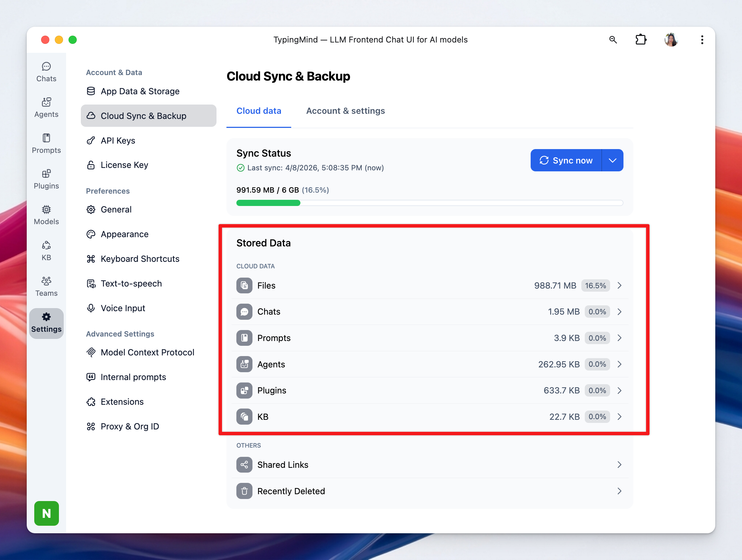Switch to the Account & settings tab
Image resolution: width=742 pixels, height=560 pixels.
[x=345, y=111]
